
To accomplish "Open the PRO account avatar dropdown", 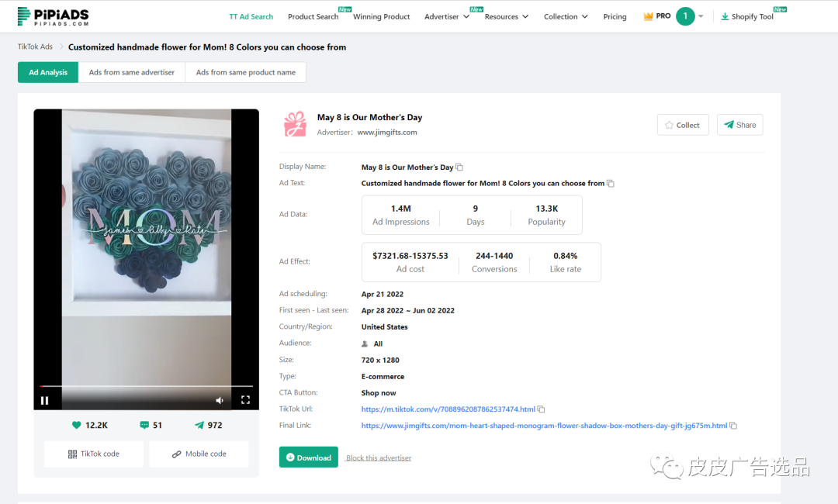I will pos(689,16).
